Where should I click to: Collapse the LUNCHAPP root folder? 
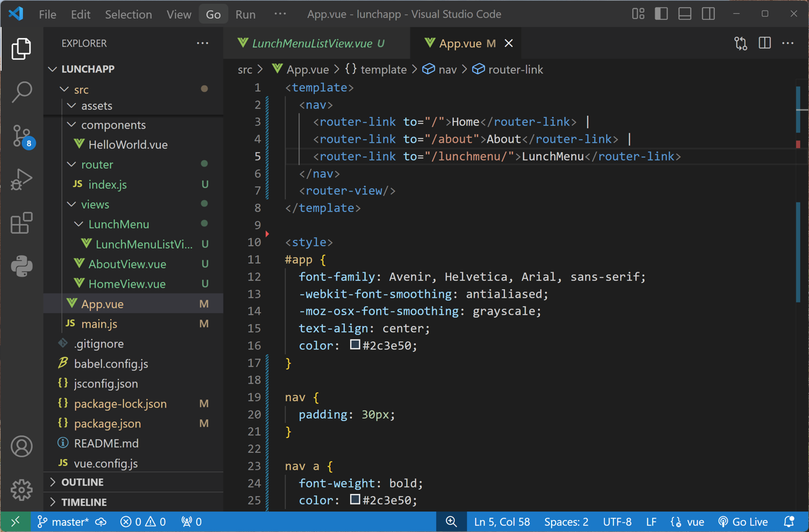tap(134, 69)
